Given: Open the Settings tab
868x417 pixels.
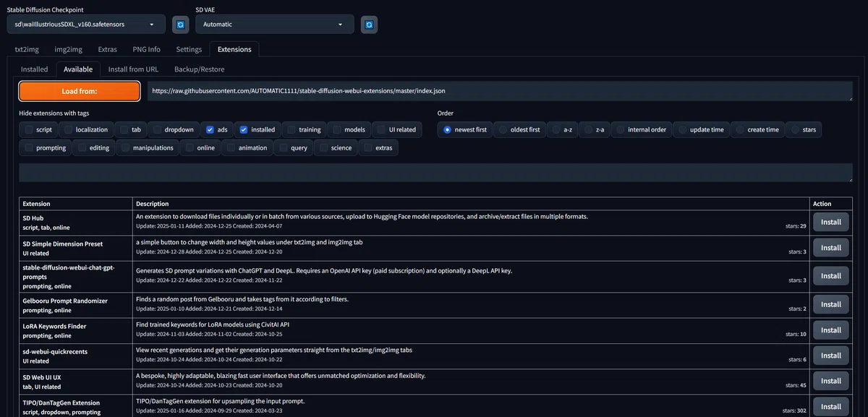Looking at the screenshot, I should [189, 49].
